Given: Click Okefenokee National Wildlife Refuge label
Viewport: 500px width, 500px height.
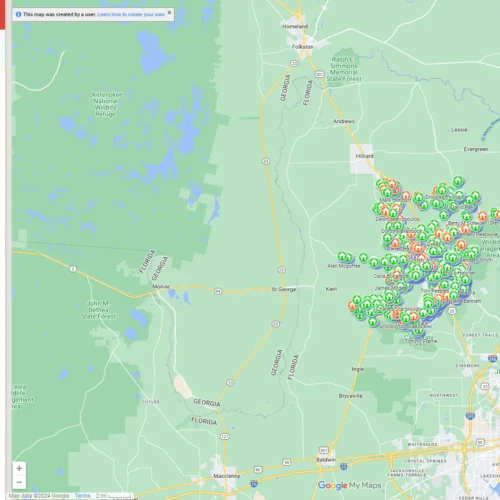Looking at the screenshot, I should [105, 104].
